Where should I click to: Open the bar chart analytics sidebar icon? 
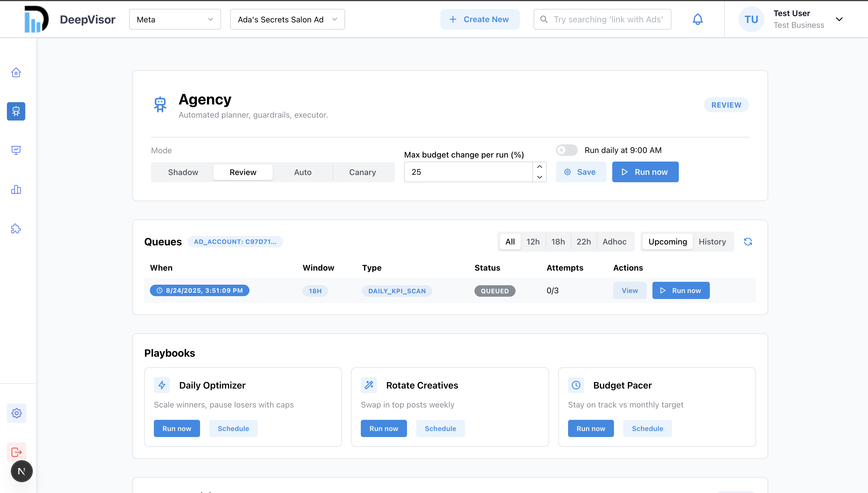(x=16, y=190)
